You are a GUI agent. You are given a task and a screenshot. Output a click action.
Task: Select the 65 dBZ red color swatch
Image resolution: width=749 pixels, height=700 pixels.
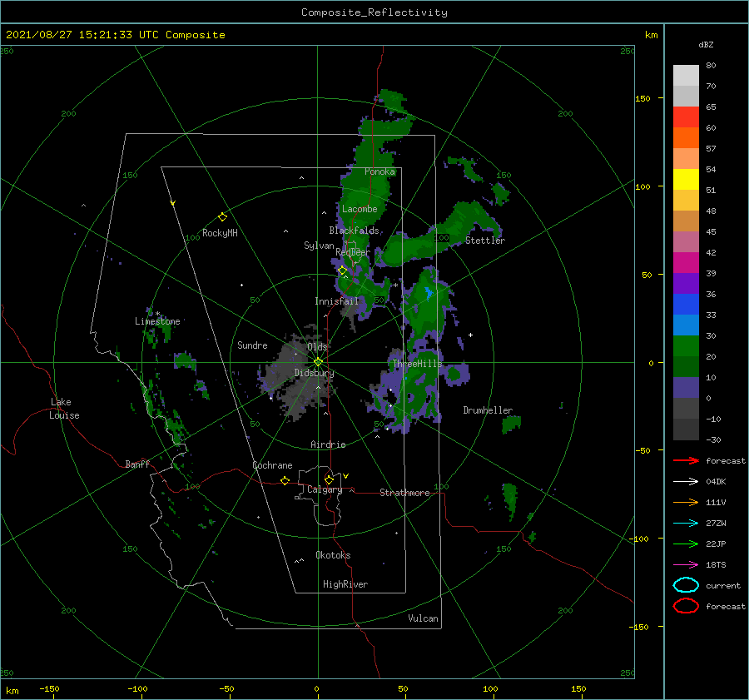[x=686, y=117]
